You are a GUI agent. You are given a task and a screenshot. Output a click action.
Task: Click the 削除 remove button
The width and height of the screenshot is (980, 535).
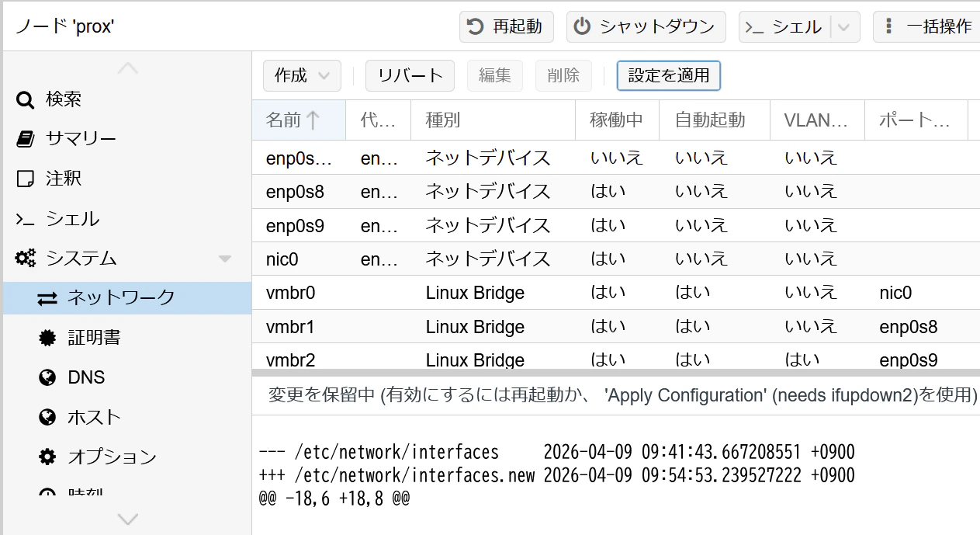tap(563, 75)
